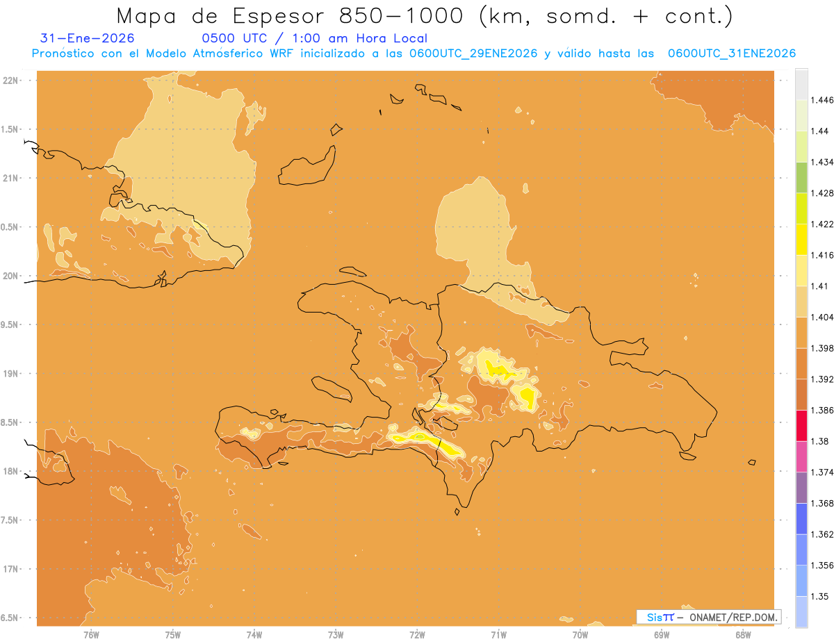The height and width of the screenshot is (644, 834).
Task: Click the longitude label 74W
Action: tap(254, 634)
